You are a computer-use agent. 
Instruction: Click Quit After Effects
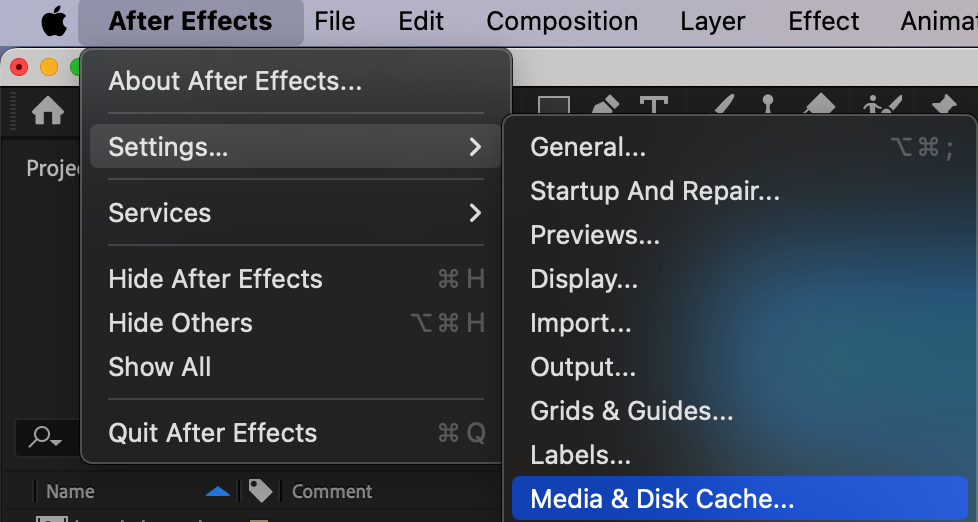coord(212,433)
